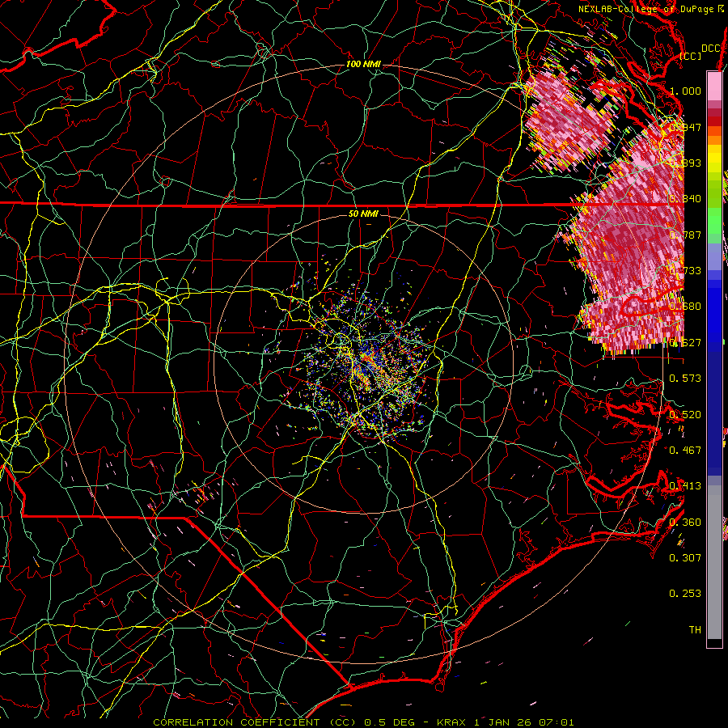Click the "1 JAN 26" date text
The width and height of the screenshot is (728, 728).
tap(504, 722)
